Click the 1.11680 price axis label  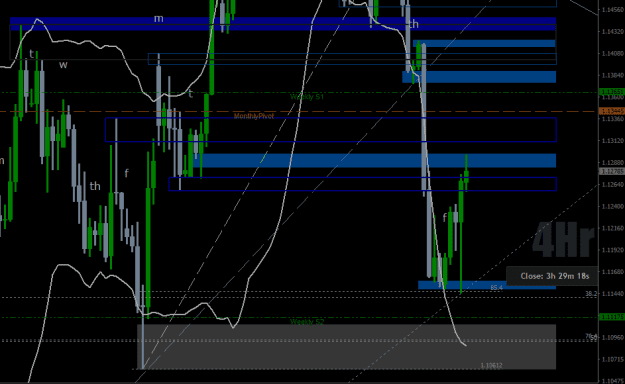613,272
